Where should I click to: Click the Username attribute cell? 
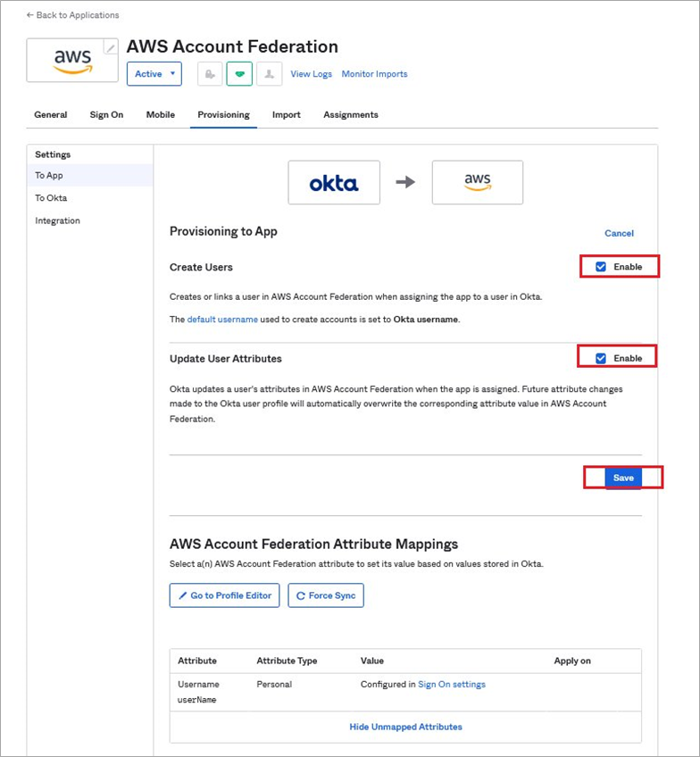pyautogui.click(x=198, y=692)
